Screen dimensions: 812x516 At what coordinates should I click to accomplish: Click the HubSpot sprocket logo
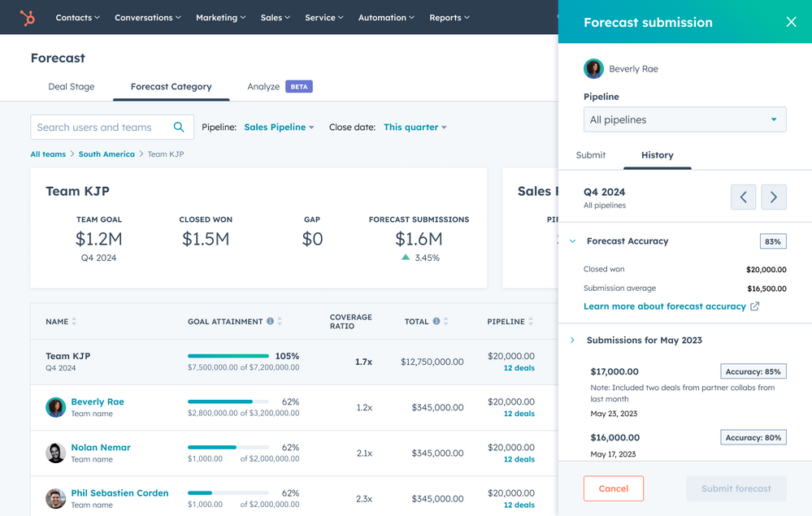[28, 18]
